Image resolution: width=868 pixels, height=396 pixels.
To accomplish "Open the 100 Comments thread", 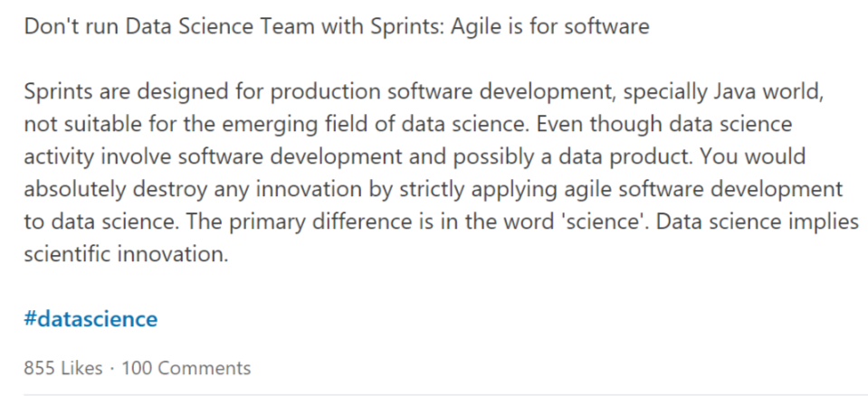I will pyautogui.click(x=186, y=368).
